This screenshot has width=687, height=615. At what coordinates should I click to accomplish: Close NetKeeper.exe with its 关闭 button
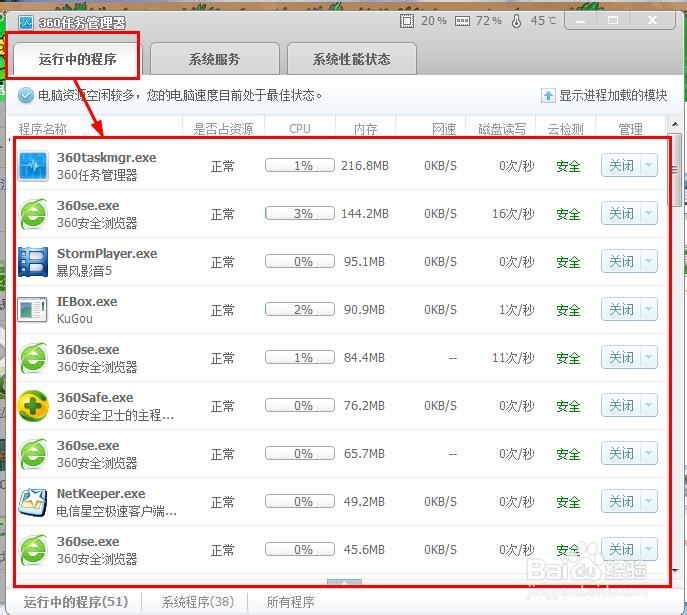coord(621,501)
